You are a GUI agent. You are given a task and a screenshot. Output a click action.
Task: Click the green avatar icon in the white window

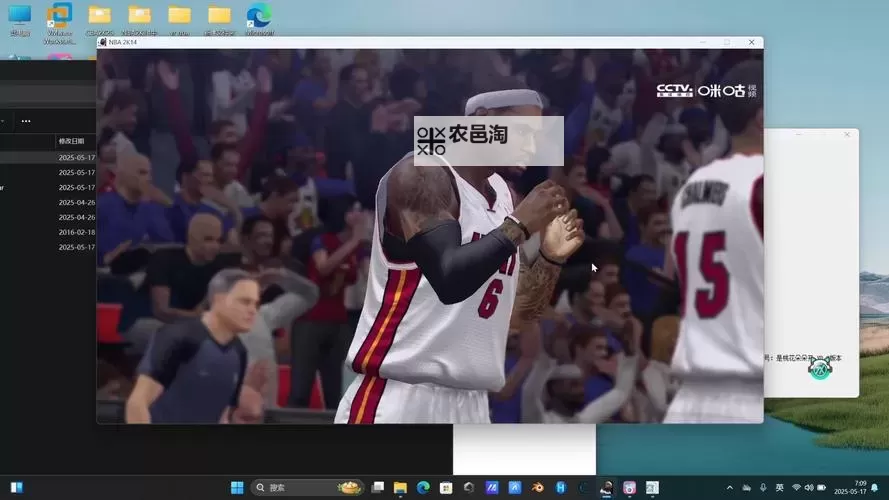(x=820, y=369)
